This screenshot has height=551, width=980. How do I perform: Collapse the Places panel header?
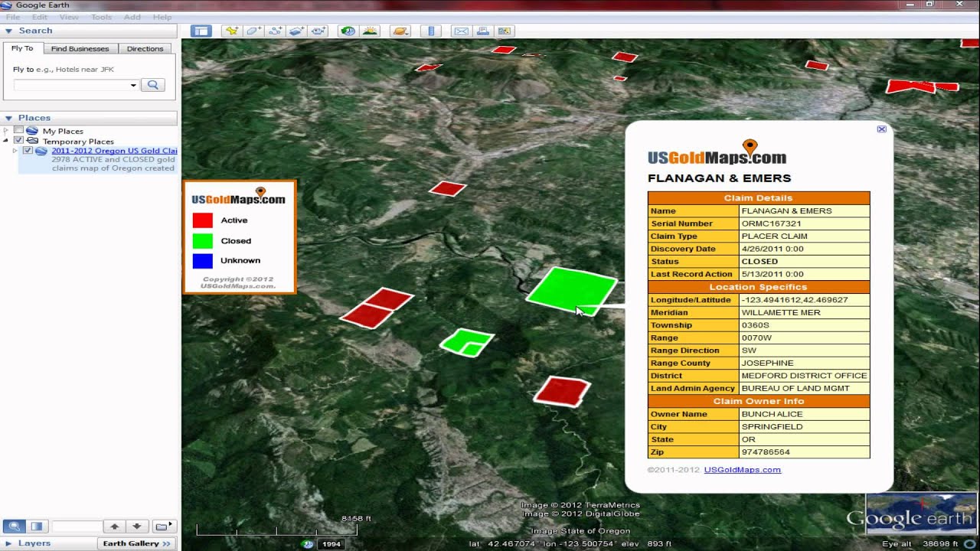(x=90, y=117)
